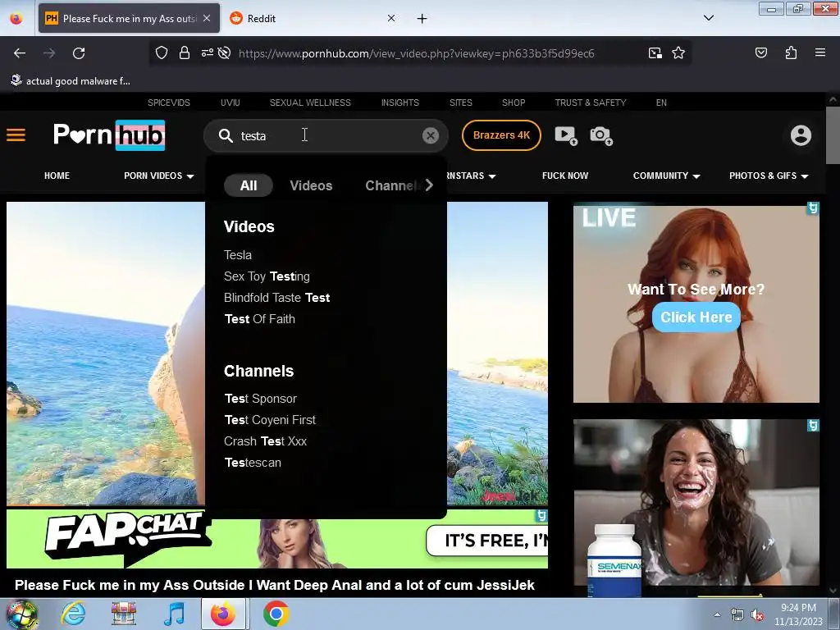Click the taskbar clock showing 9:24 PM

(798, 614)
